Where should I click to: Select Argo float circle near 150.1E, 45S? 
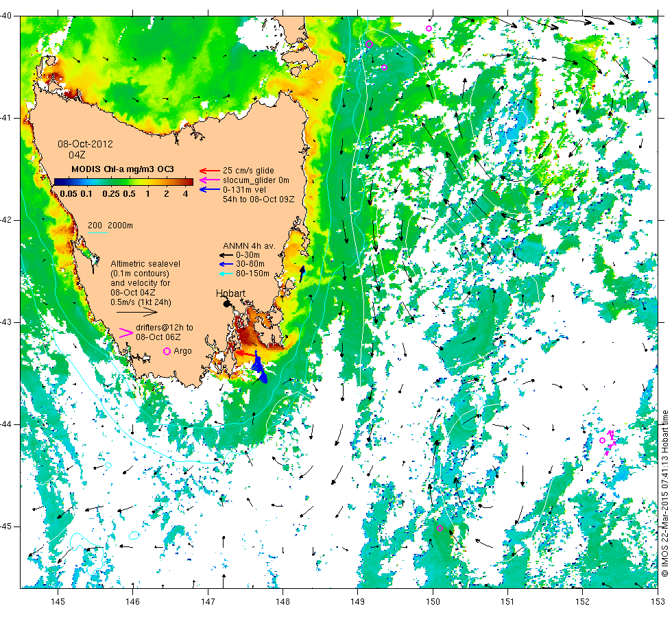pyautogui.click(x=440, y=529)
